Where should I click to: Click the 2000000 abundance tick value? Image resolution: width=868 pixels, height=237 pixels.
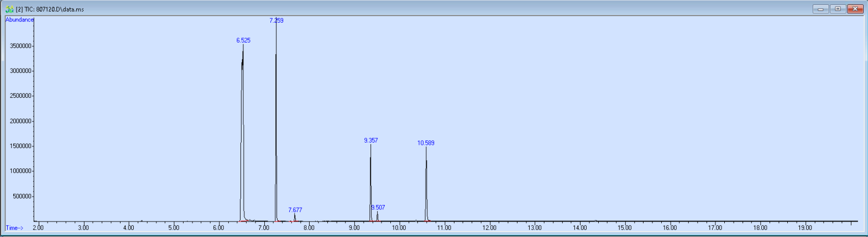20,121
